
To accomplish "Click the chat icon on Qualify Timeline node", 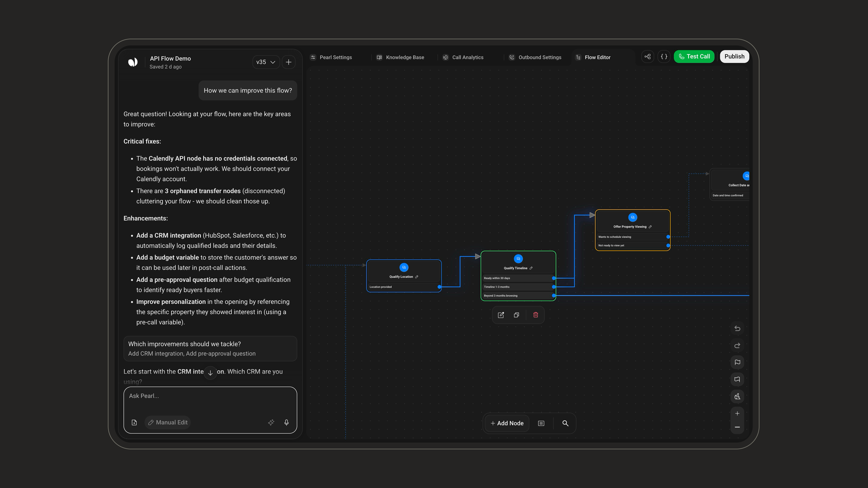I will click(x=518, y=259).
